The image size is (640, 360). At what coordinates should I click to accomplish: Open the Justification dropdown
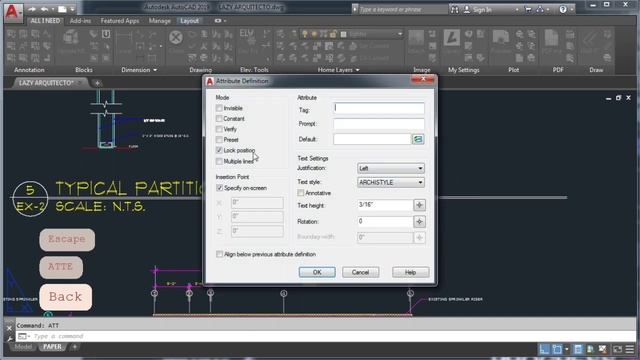tap(391, 168)
